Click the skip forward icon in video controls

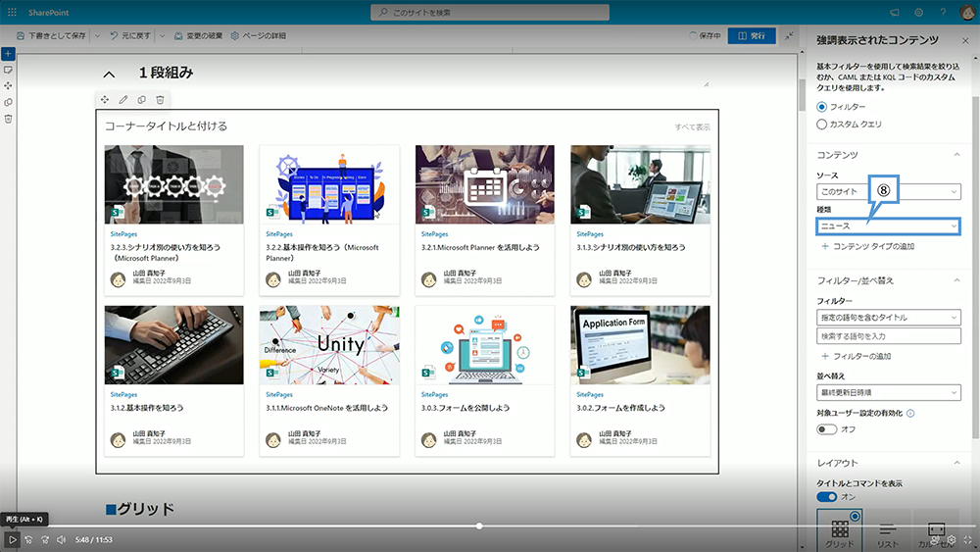[x=45, y=539]
